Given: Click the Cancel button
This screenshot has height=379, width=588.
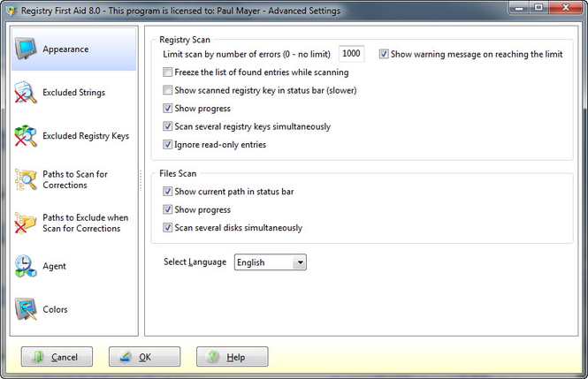Looking at the screenshot, I should 57,357.
